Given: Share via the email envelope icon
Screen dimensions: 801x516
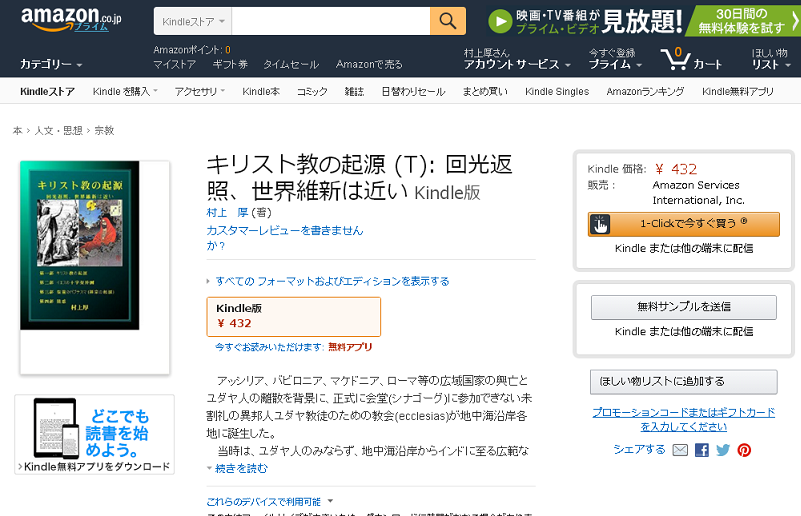Looking at the screenshot, I should [x=680, y=450].
